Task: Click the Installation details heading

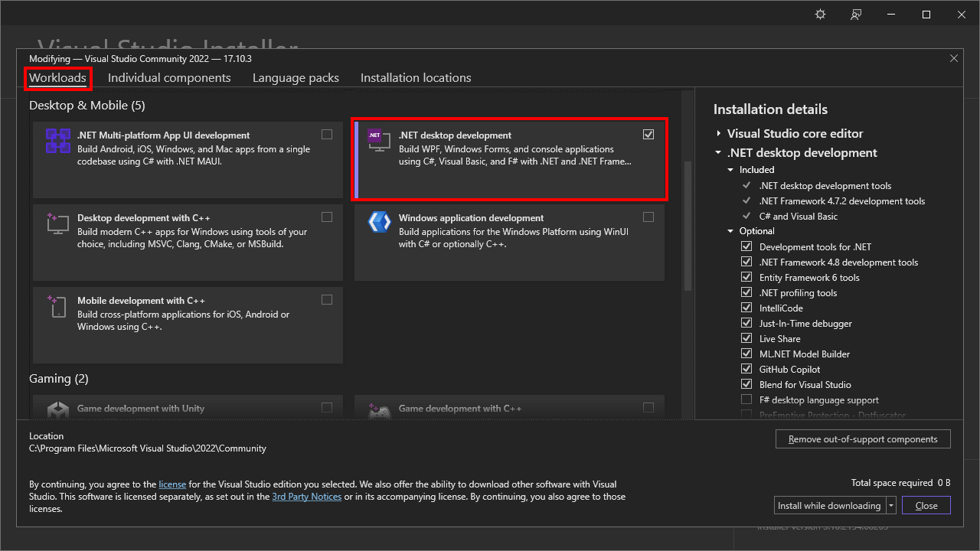Action: (x=770, y=109)
